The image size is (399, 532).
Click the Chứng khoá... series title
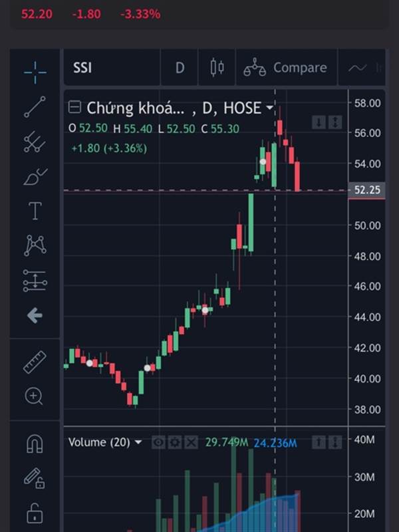136,108
